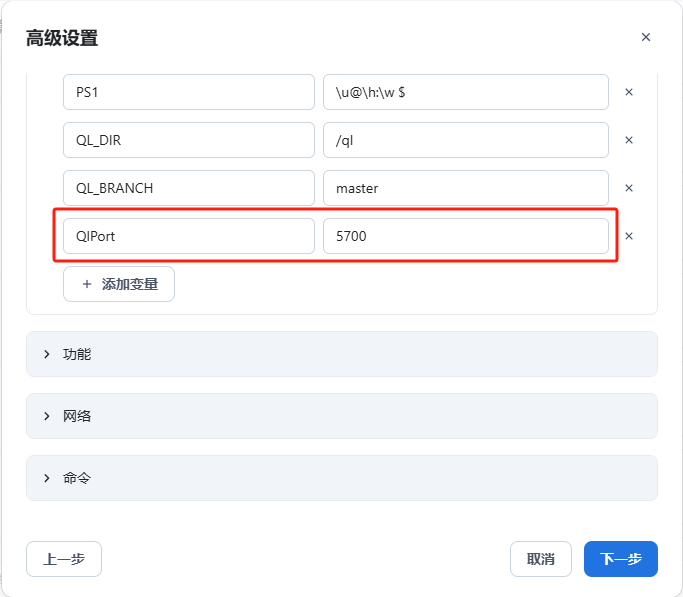
Task: Close the 高级设置 dialog
Action: pos(646,37)
